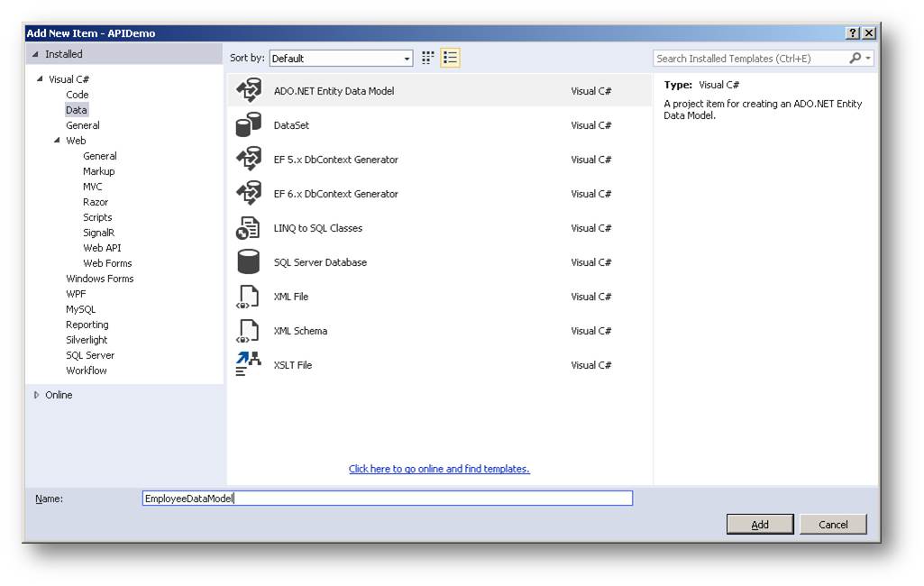This screenshot has height=586, width=924.
Task: Click the Web tree node label
Action: click(76, 141)
